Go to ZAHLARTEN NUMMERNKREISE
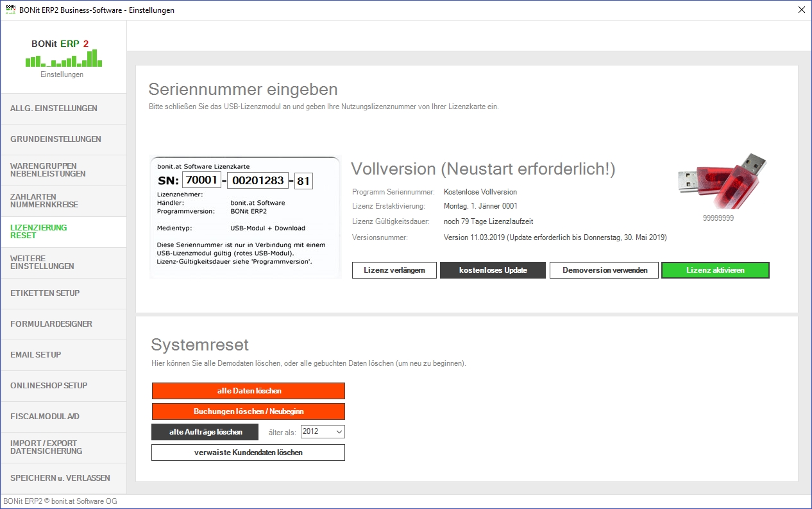812x509 pixels. click(x=63, y=201)
